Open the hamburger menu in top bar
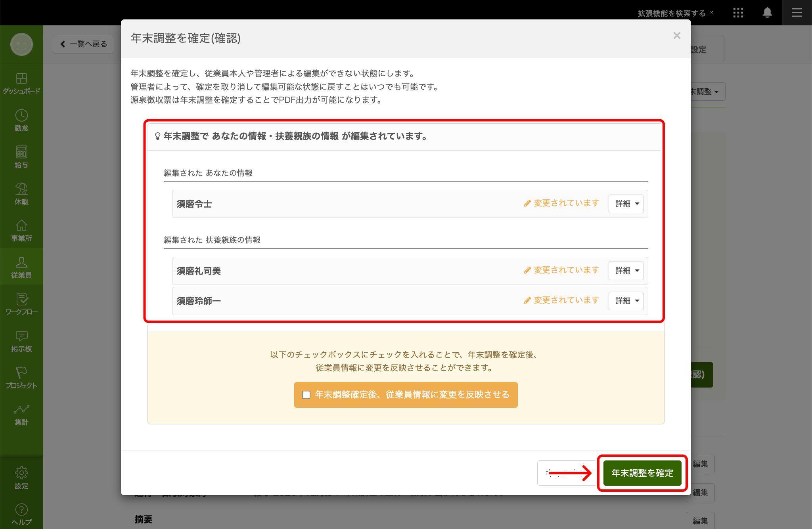812x529 pixels. (797, 13)
